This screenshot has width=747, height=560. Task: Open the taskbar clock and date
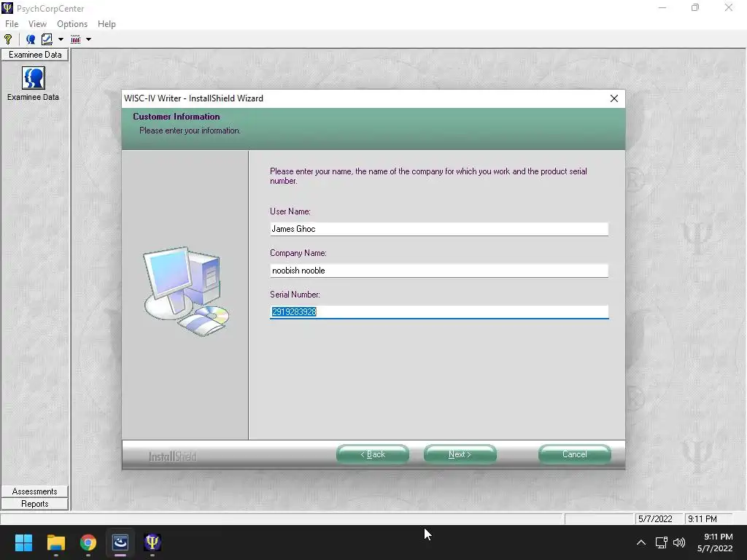tap(715, 542)
